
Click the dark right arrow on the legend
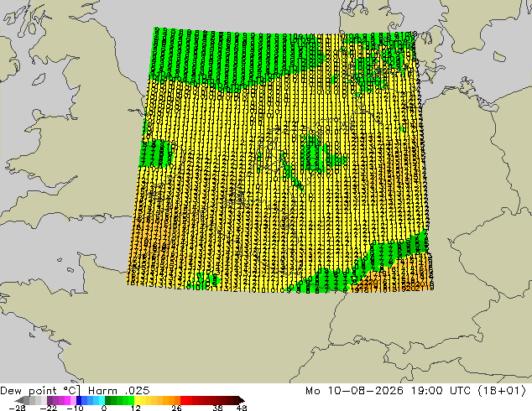(242, 401)
